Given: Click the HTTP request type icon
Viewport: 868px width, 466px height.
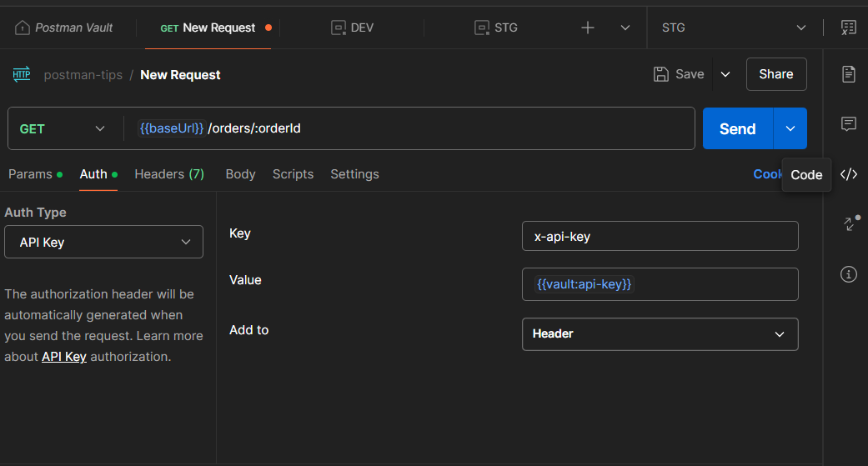Looking at the screenshot, I should point(22,74).
